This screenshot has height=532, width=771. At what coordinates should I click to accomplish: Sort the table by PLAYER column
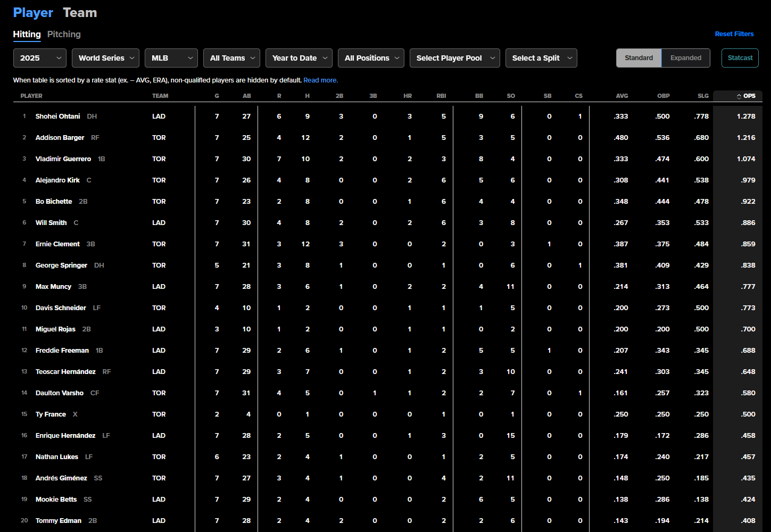31,96
